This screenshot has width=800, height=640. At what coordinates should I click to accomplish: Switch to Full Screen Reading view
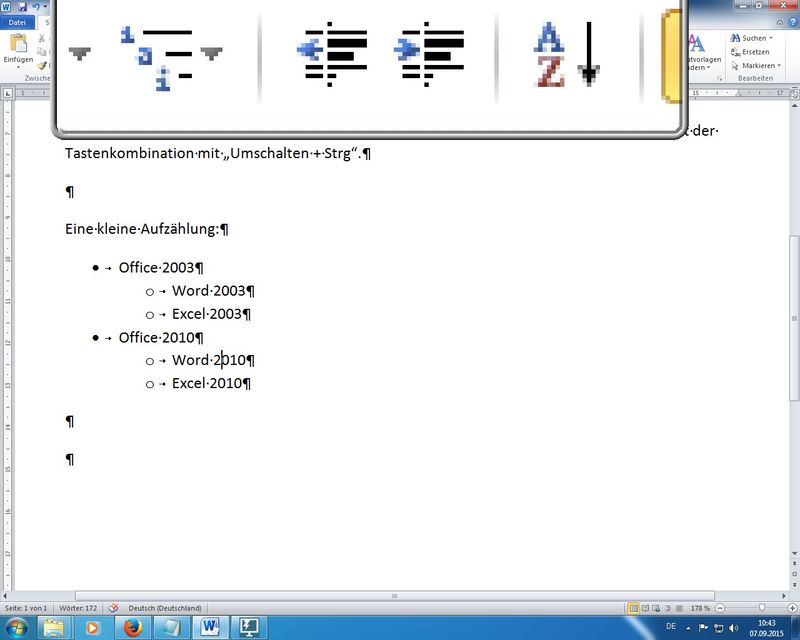click(645, 608)
